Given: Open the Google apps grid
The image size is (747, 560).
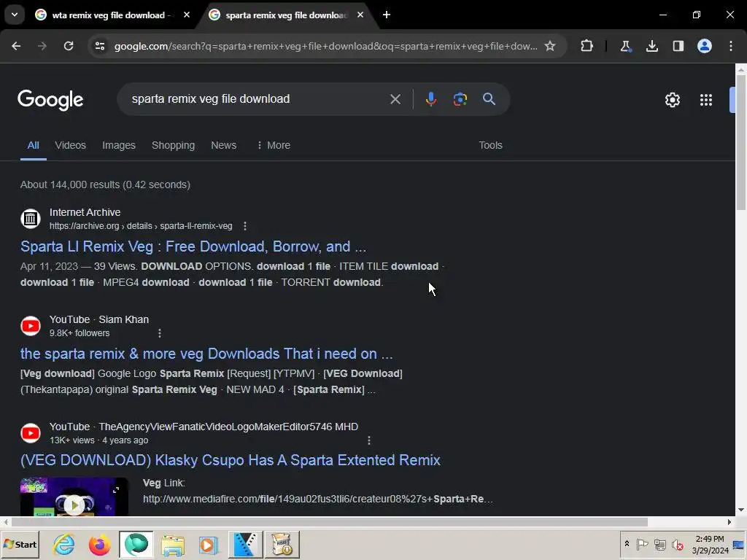Looking at the screenshot, I should coord(706,99).
